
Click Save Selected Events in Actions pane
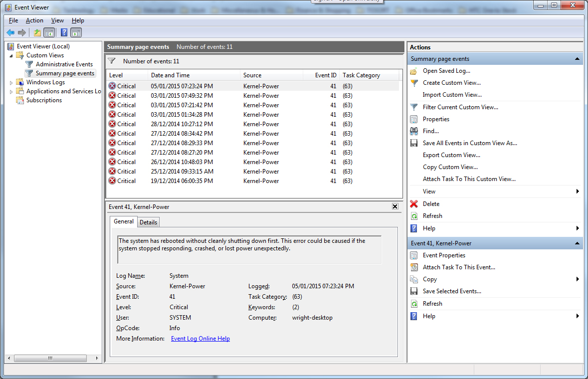click(x=452, y=291)
